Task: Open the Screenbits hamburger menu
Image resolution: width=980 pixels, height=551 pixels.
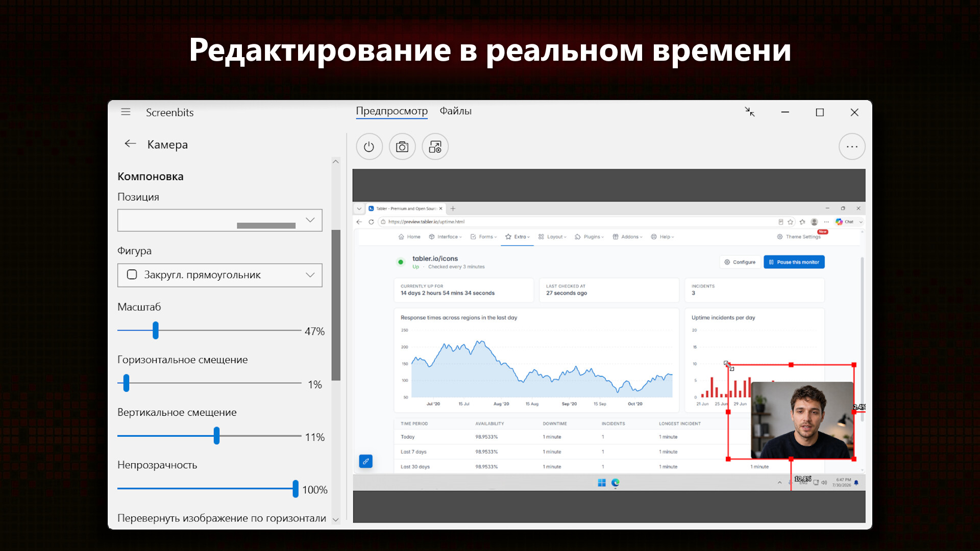Action: pos(126,112)
